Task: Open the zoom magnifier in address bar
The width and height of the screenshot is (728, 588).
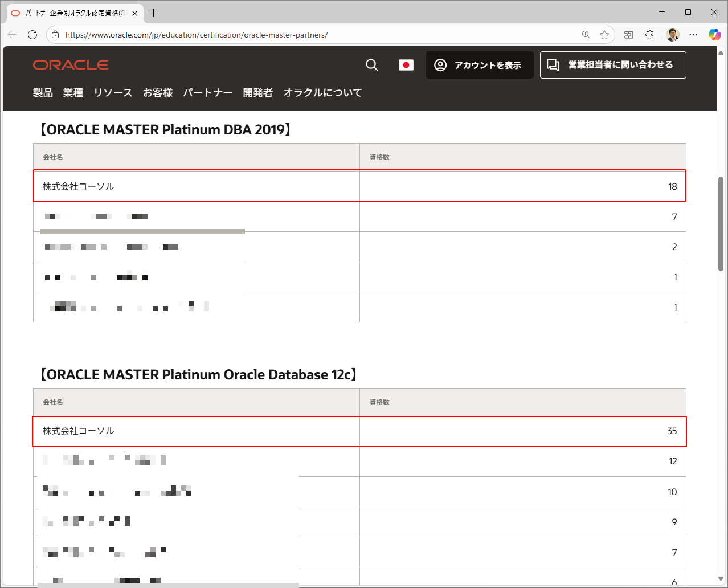Action: click(586, 35)
